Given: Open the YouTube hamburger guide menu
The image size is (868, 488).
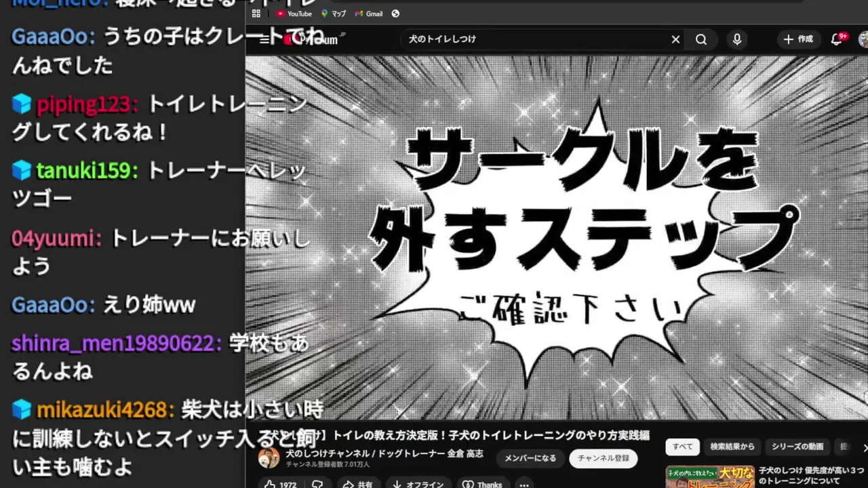Looking at the screenshot, I should point(264,39).
